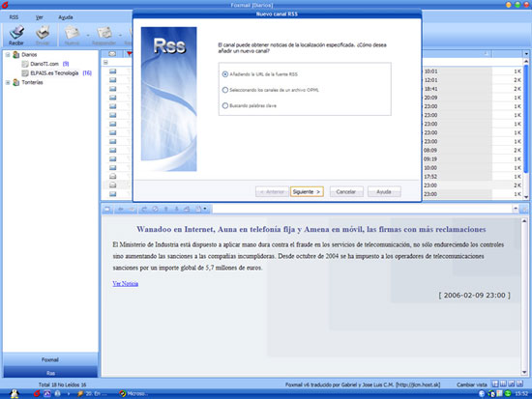532x399 pixels.
Task: Expand the Tonterías folder tree
Action: point(8,82)
